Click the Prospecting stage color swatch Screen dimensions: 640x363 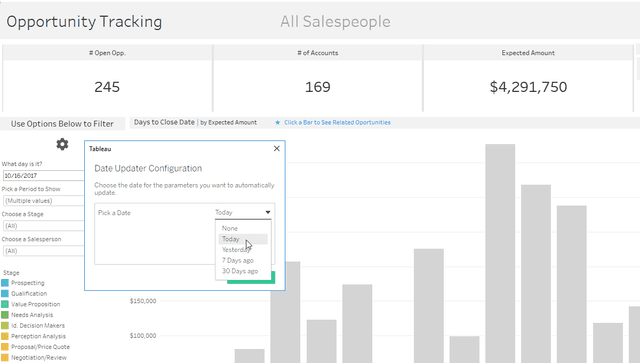pos(5,283)
